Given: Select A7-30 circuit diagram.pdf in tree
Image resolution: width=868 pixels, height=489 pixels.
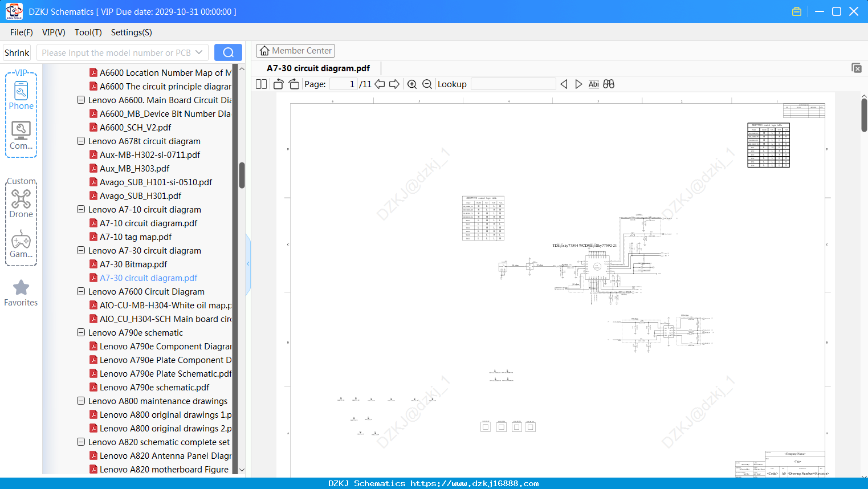Looking at the screenshot, I should click(x=148, y=278).
